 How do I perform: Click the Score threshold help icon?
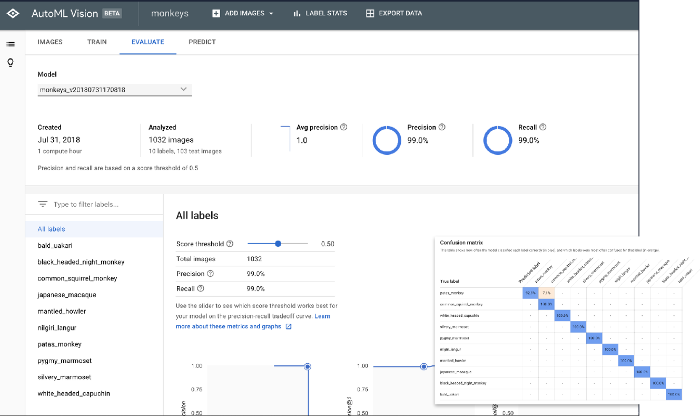[x=229, y=244]
